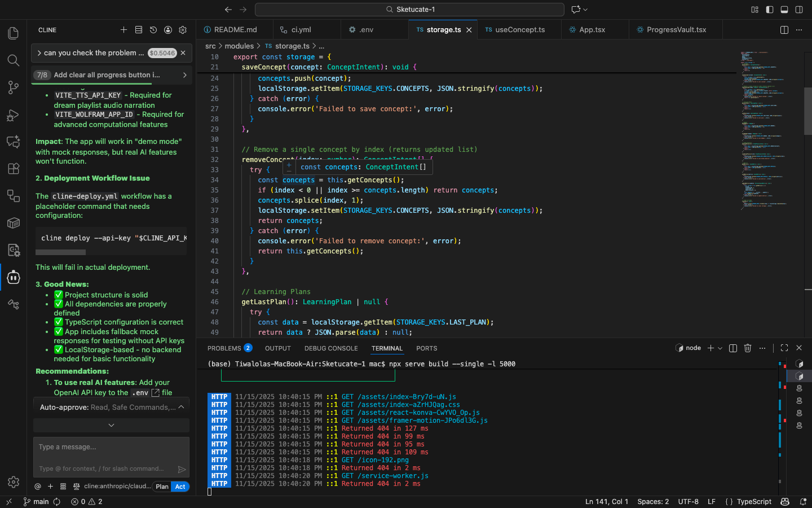This screenshot has height=508, width=812.
Task: Split the editor right
Action: click(x=784, y=30)
